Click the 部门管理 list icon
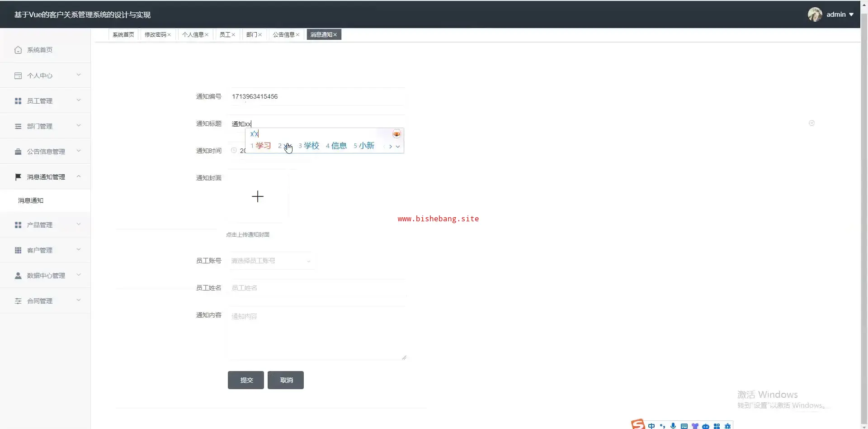 pos(18,126)
